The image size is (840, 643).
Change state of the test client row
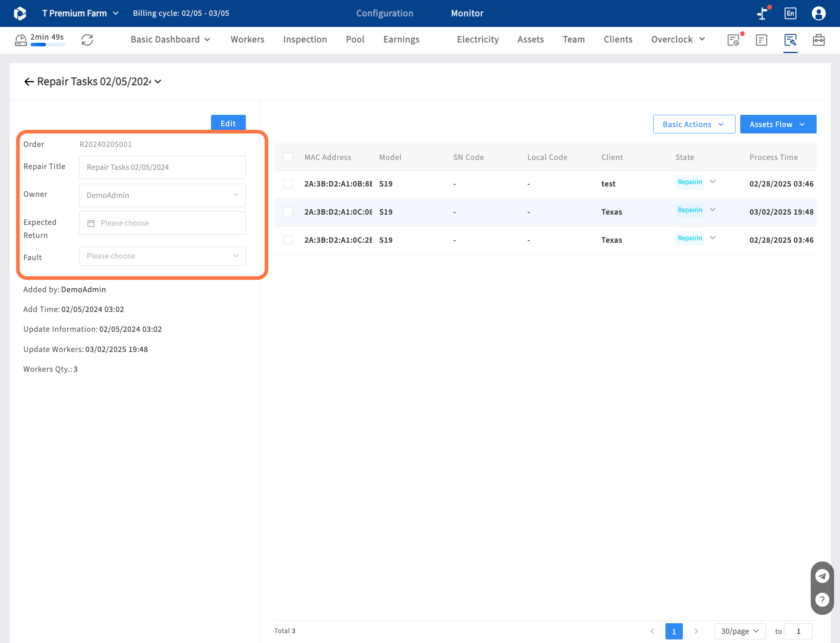[x=713, y=182]
